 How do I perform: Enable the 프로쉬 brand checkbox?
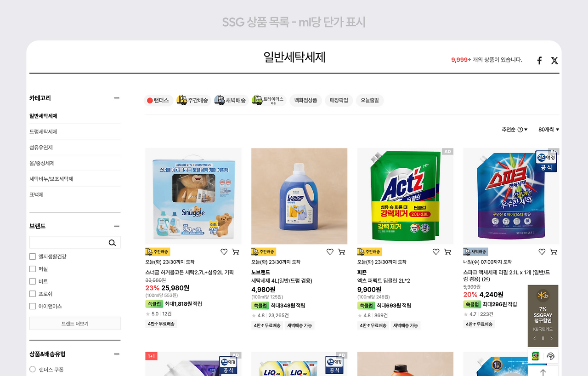[33, 294]
